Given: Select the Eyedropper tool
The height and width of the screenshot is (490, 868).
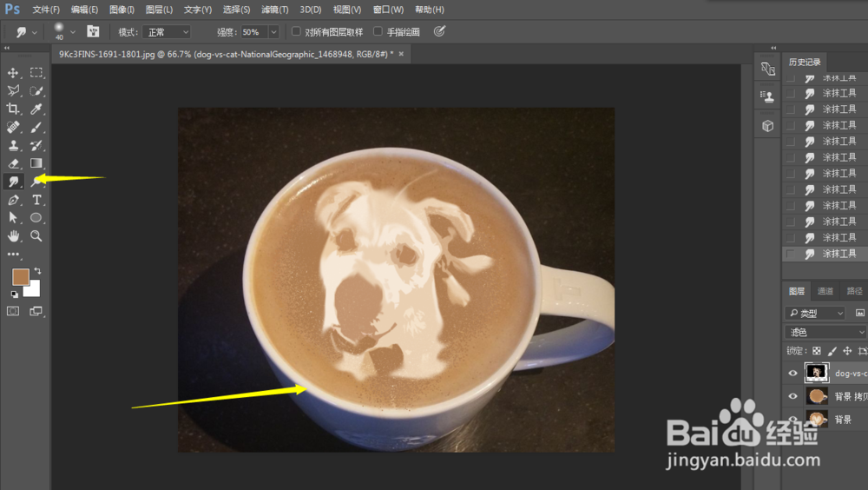Looking at the screenshot, I should pyautogui.click(x=36, y=109).
